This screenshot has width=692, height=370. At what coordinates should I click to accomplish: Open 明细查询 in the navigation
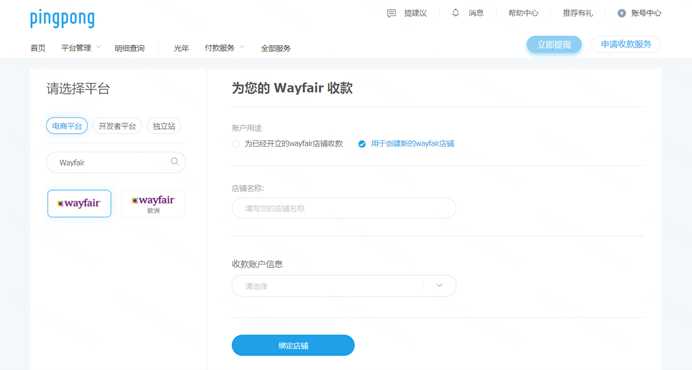(x=129, y=48)
